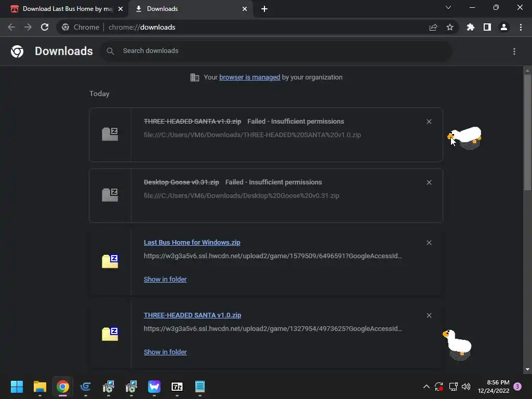Viewport: 532px width, 399px height.
Task: Click the failed THREE-HEADED SANTA file path
Action: 252,135
